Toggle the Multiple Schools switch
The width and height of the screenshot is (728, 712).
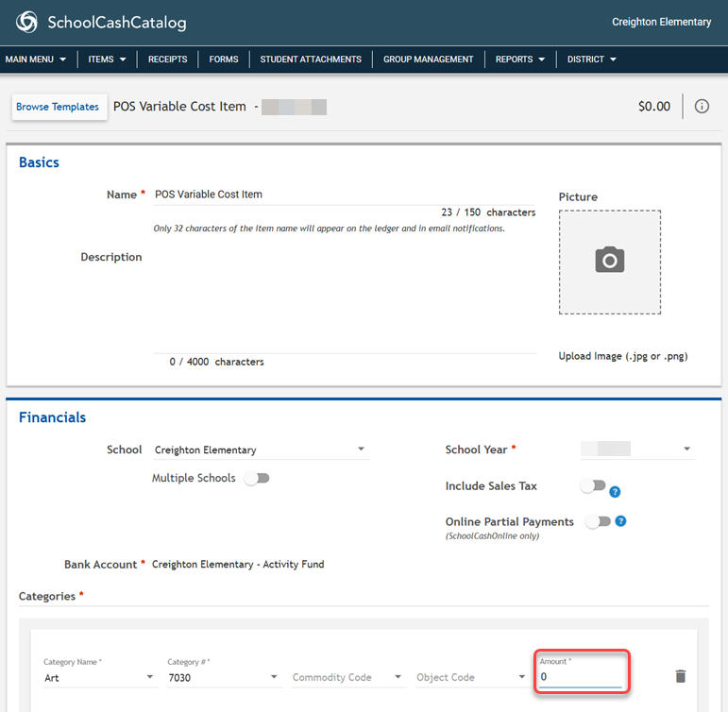(257, 478)
